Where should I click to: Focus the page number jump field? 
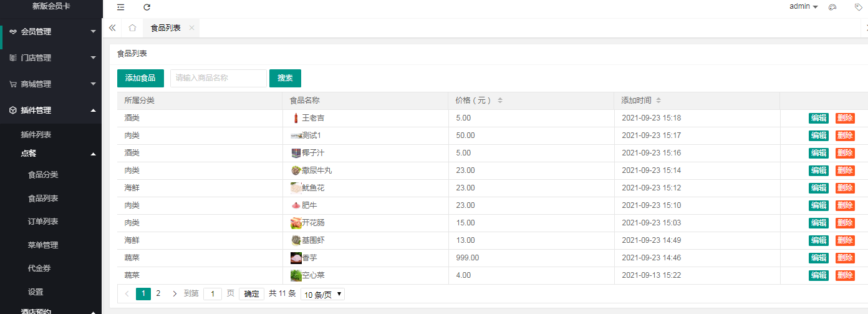pyautogui.click(x=213, y=294)
